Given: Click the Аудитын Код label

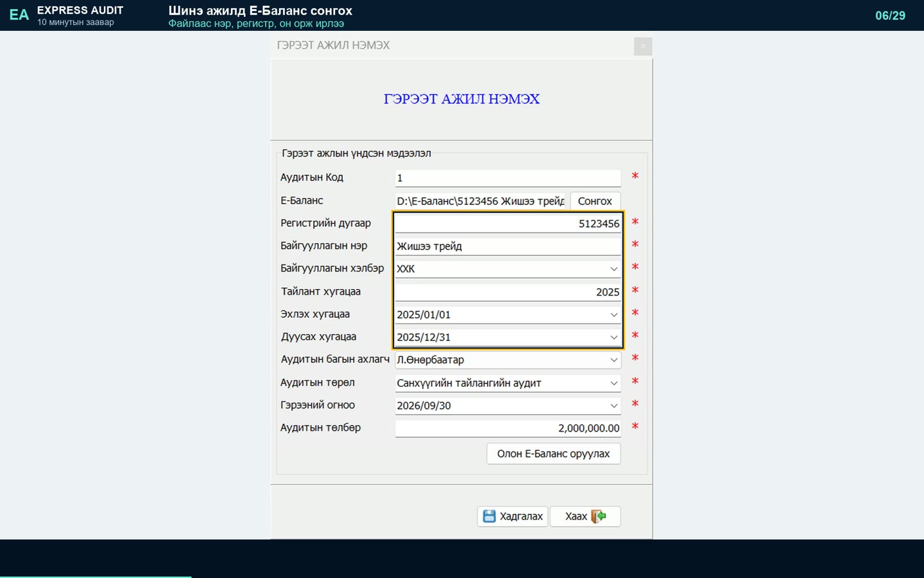Looking at the screenshot, I should 312,177.
